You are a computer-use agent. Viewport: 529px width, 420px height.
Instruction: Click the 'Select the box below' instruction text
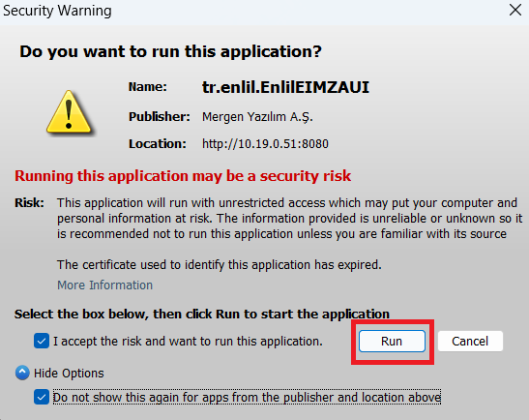click(x=202, y=314)
